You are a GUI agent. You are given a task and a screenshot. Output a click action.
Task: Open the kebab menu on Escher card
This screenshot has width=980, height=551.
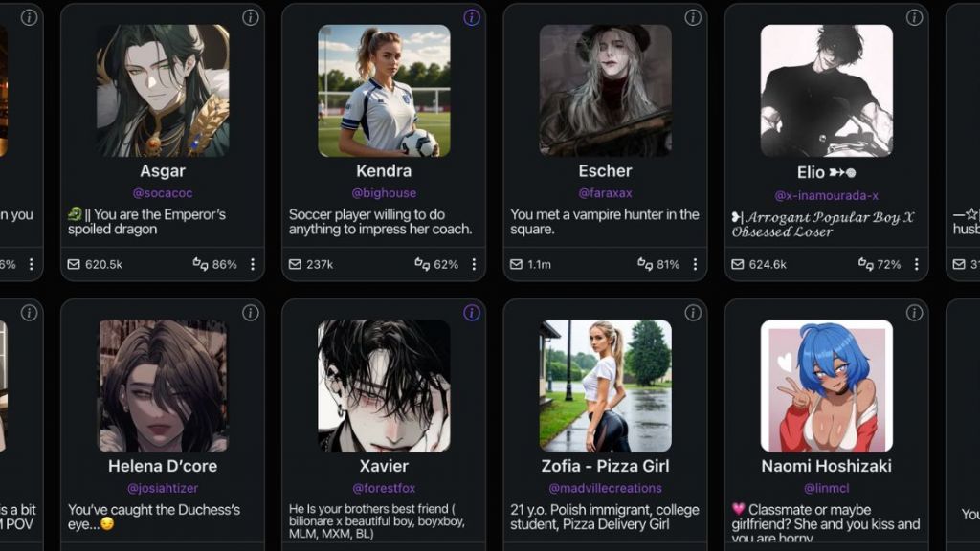click(x=695, y=264)
